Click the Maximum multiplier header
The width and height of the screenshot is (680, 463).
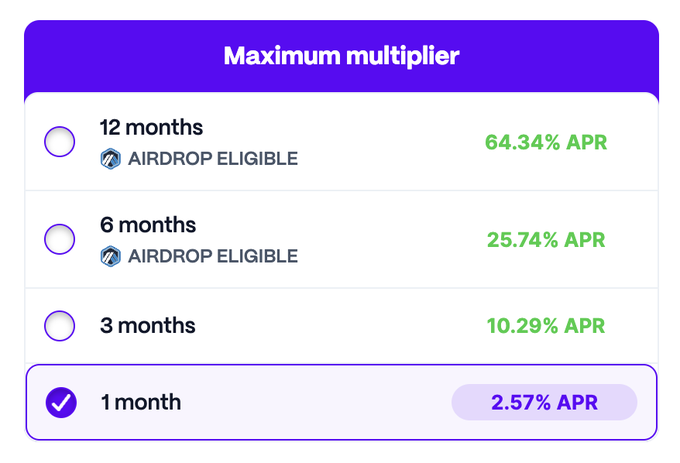341,56
